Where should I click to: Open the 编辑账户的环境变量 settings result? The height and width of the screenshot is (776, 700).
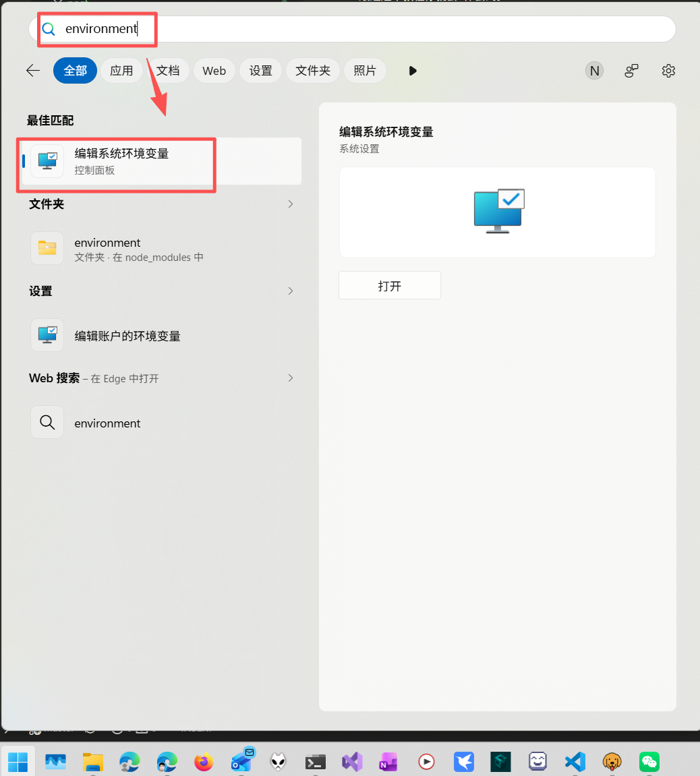coord(161,336)
